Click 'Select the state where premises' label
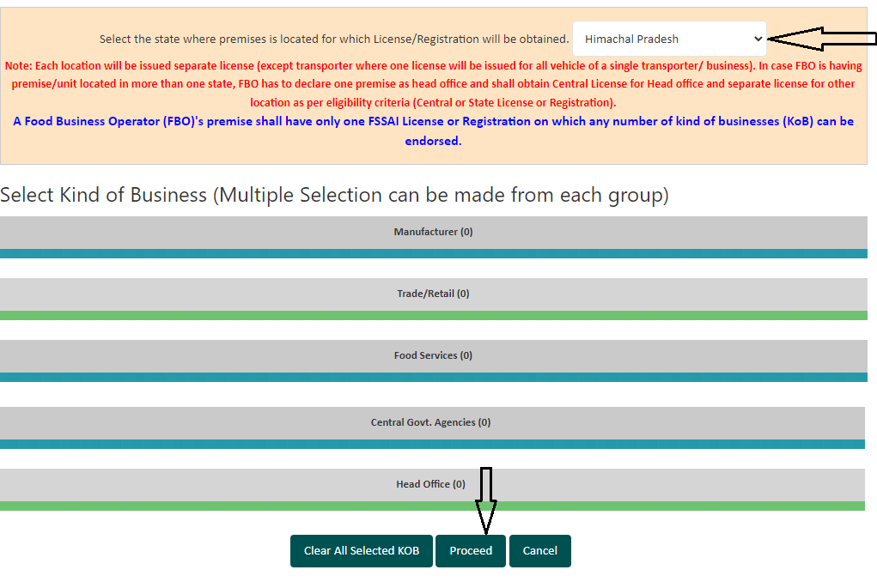The width and height of the screenshot is (877, 588). click(x=334, y=39)
